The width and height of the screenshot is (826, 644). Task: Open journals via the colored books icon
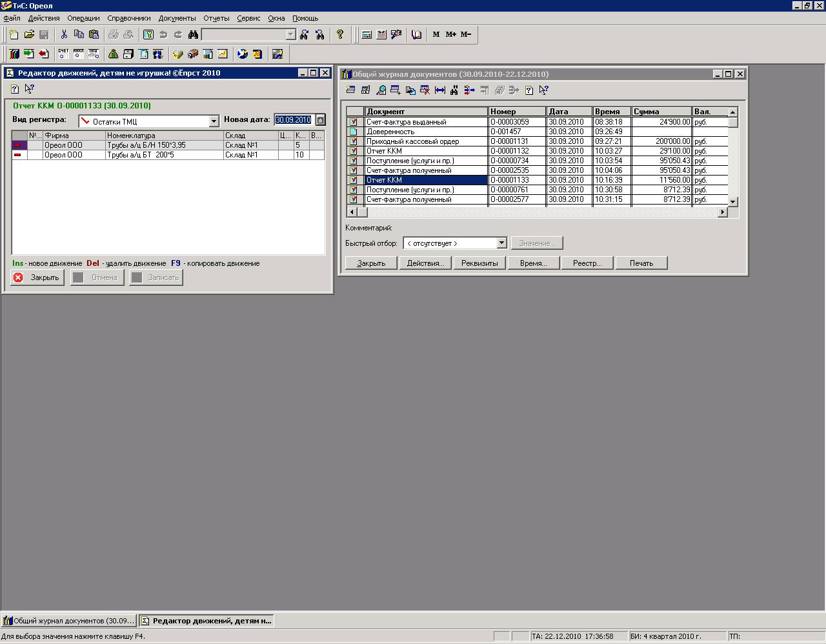click(14, 54)
